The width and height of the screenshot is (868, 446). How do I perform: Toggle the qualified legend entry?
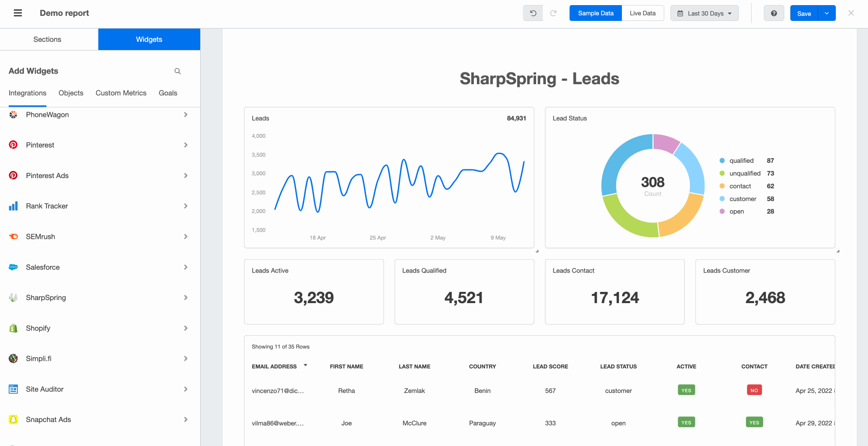click(741, 161)
